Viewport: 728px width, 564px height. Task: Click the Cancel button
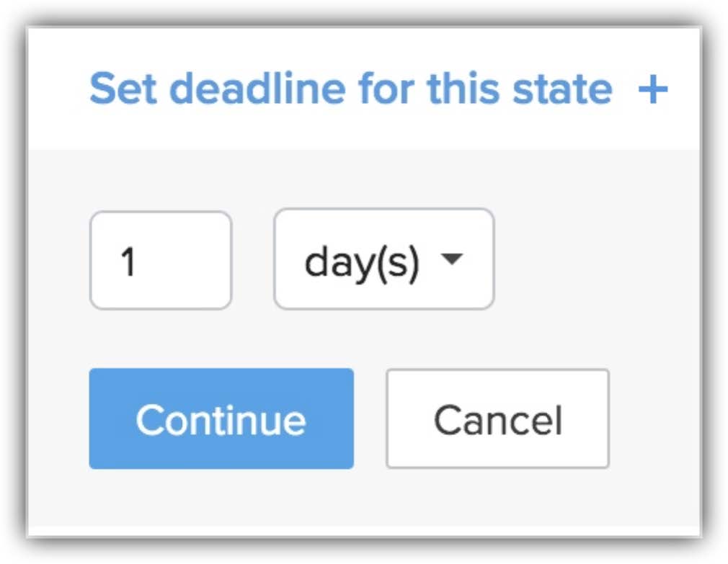click(497, 418)
